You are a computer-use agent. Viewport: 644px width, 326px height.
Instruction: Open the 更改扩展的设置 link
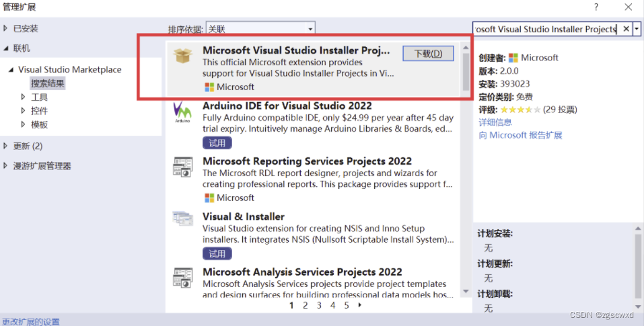coord(31,321)
